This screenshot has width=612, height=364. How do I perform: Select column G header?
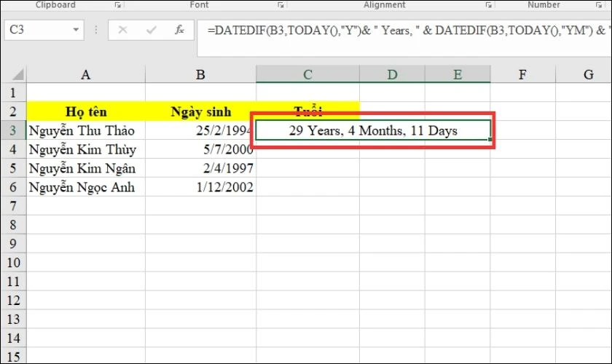coord(584,74)
